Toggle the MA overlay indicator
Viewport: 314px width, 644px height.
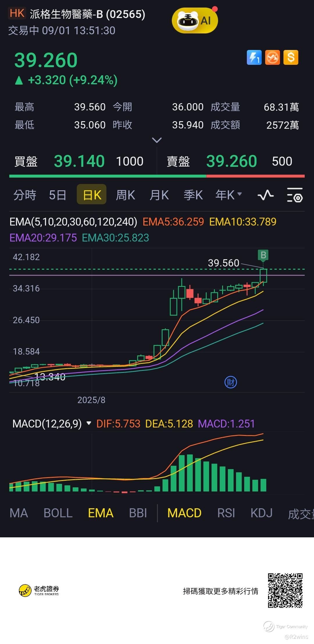tap(19, 513)
